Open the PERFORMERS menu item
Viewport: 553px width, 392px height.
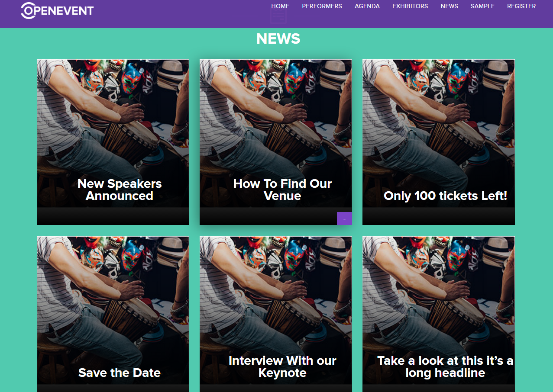click(322, 6)
